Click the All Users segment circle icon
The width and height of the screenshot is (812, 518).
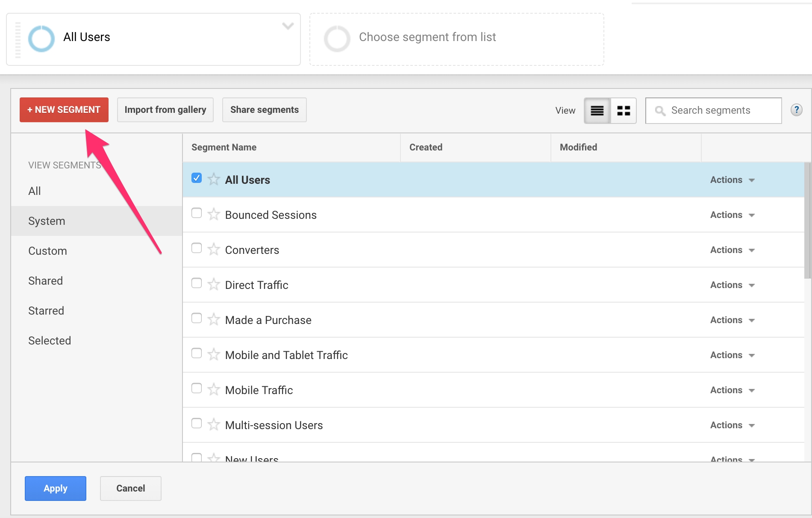(x=41, y=38)
